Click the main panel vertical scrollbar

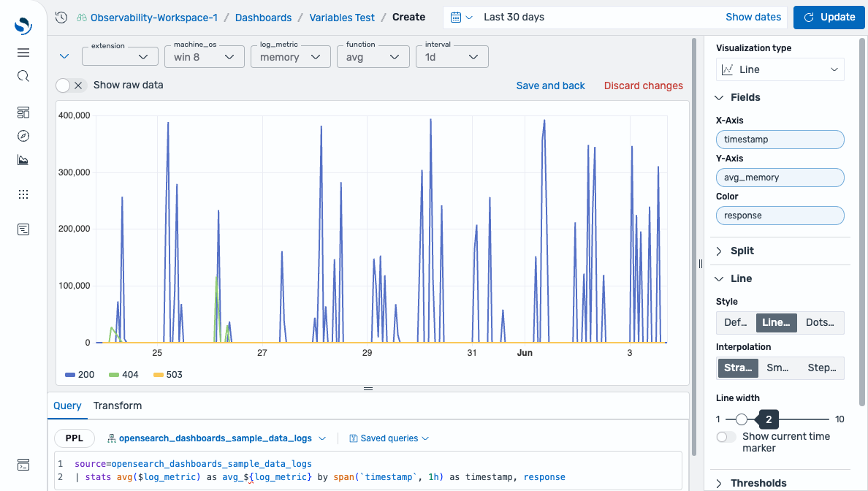(x=694, y=246)
